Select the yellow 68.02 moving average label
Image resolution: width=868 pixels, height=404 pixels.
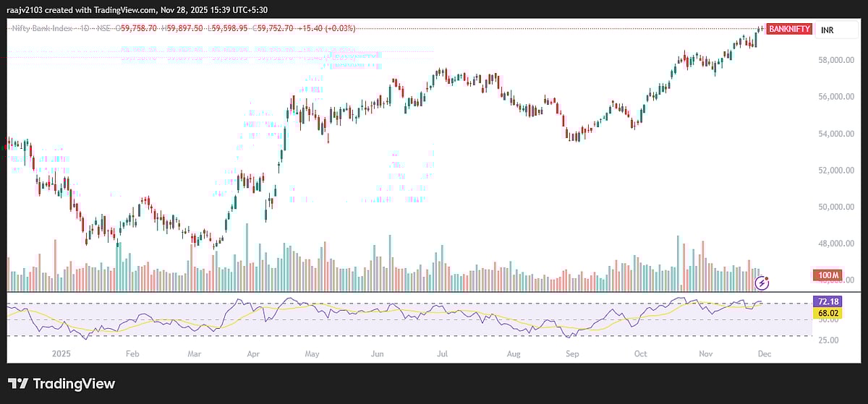[825, 313]
